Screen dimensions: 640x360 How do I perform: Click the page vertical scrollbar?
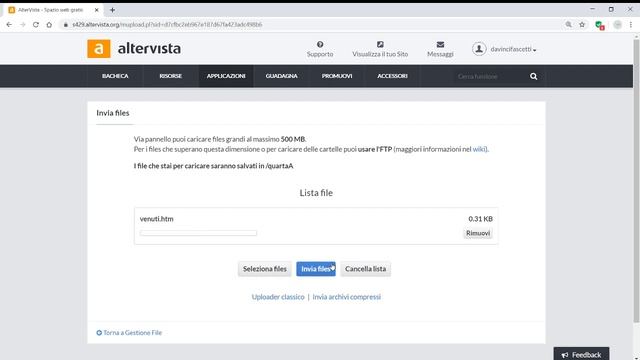click(636, 180)
